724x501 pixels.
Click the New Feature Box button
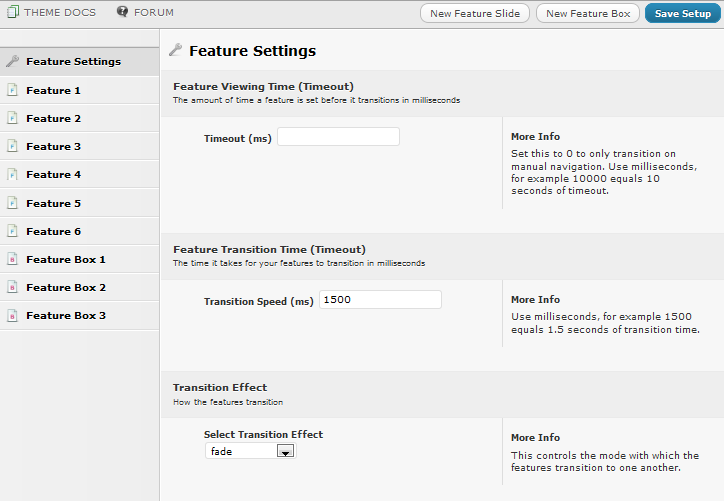point(588,13)
